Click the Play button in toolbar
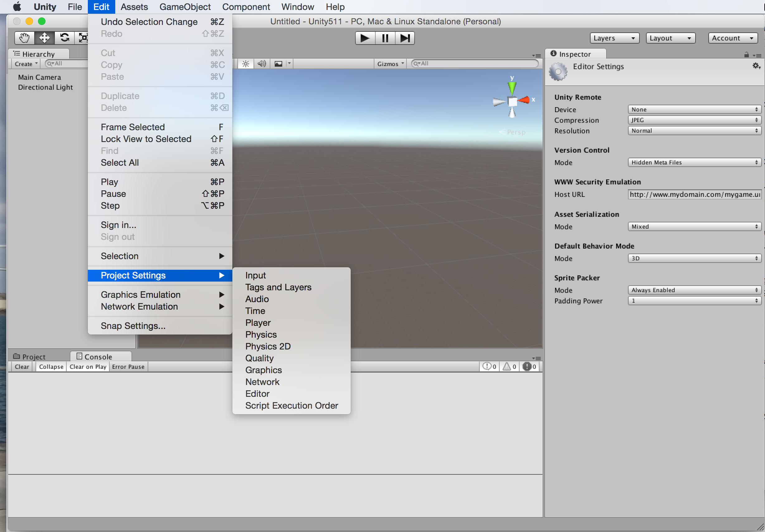The width and height of the screenshot is (765, 532). [x=365, y=38]
